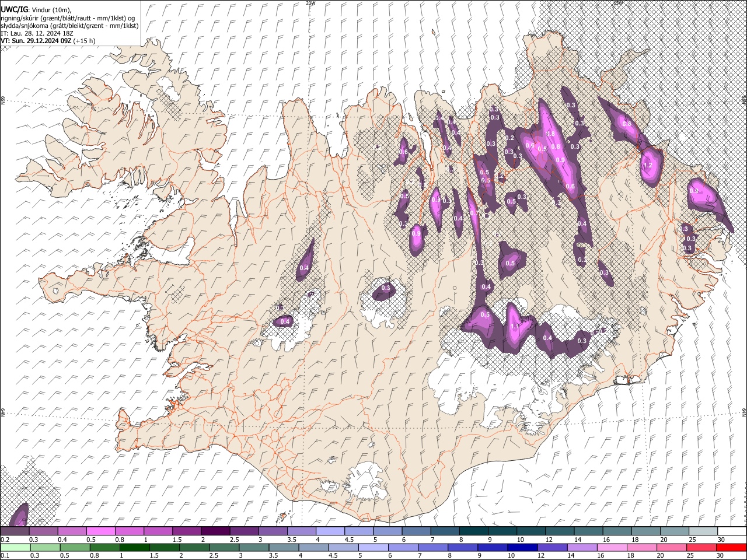Click the 'slydda/snjókoma (grátt/bleikt/grænt' header line
This screenshot has height=560, width=747.
(69, 26)
